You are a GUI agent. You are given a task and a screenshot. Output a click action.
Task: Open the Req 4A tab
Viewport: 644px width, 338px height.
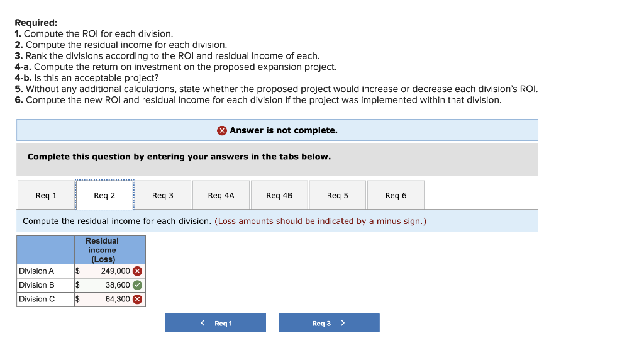[221, 195]
